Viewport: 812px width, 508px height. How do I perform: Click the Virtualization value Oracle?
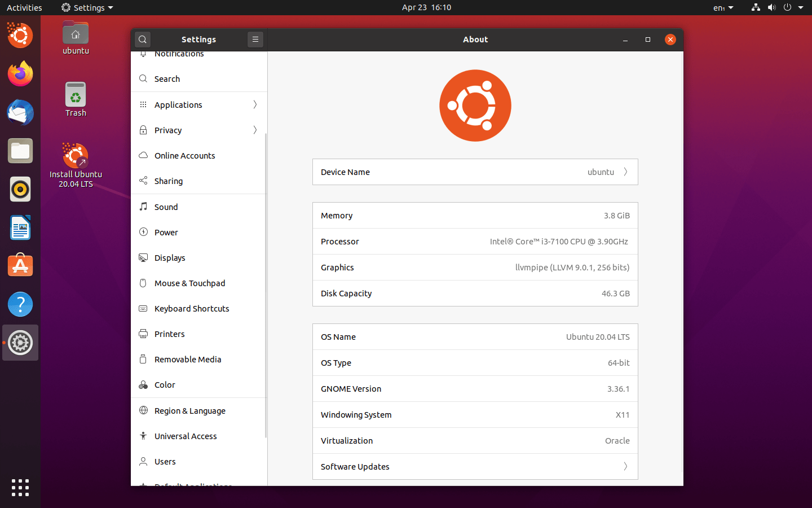617,441
